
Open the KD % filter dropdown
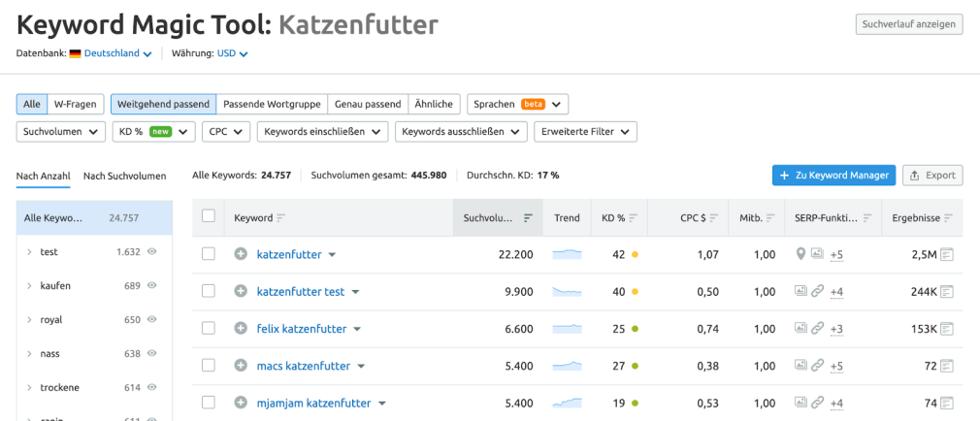click(x=153, y=132)
